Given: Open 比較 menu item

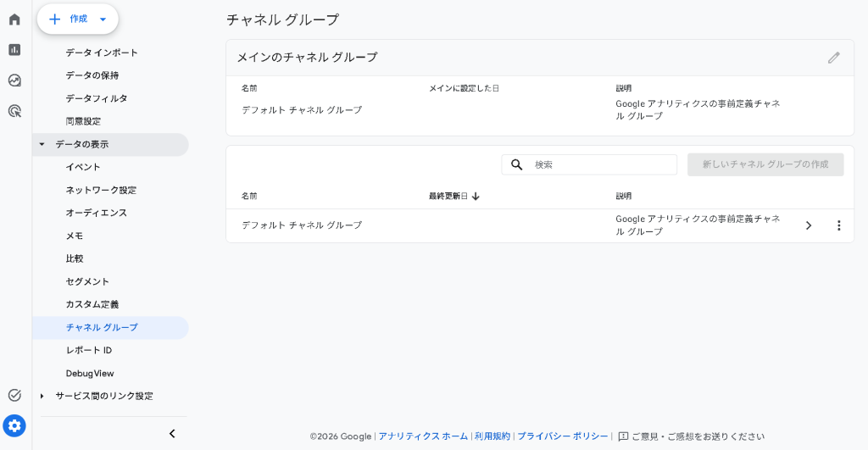Looking at the screenshot, I should coord(75,258).
